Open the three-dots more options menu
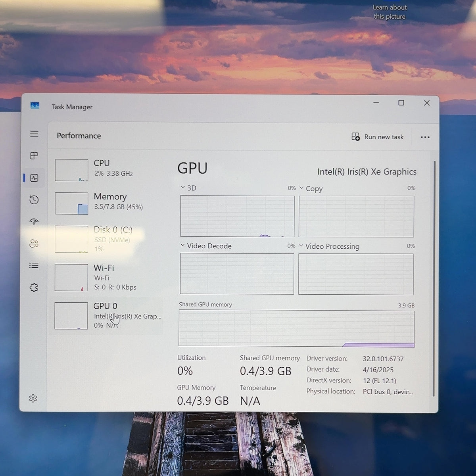 tap(425, 137)
